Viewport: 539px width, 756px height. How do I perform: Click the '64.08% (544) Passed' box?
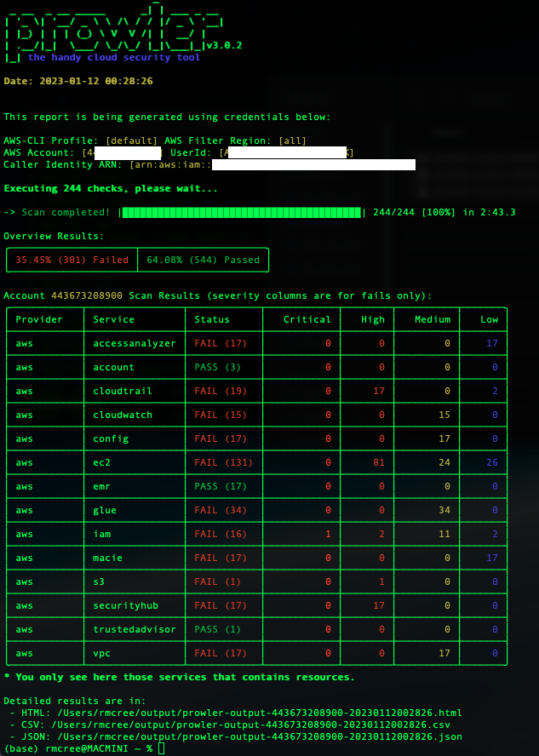point(203,260)
